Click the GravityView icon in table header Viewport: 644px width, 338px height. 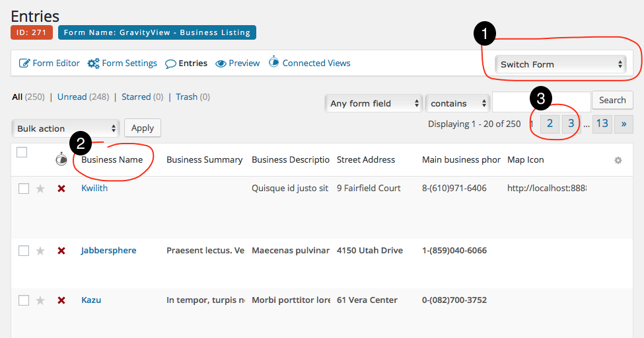(61, 159)
